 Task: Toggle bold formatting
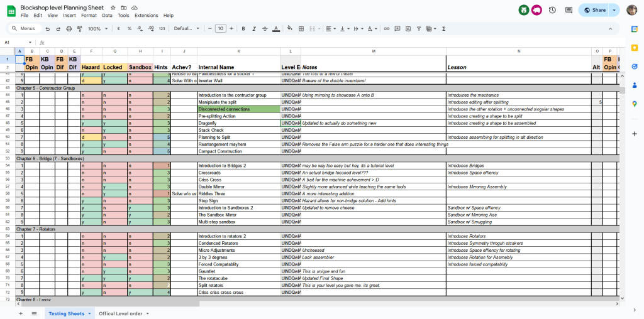(243, 29)
